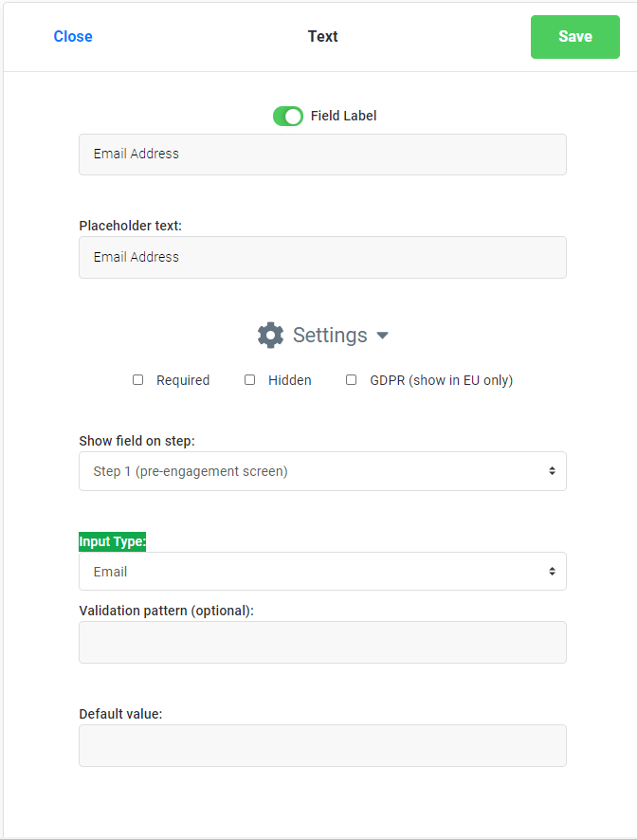Click the Email dropdown arrows icon
Viewport: 637px width, 840px height.
[552, 572]
